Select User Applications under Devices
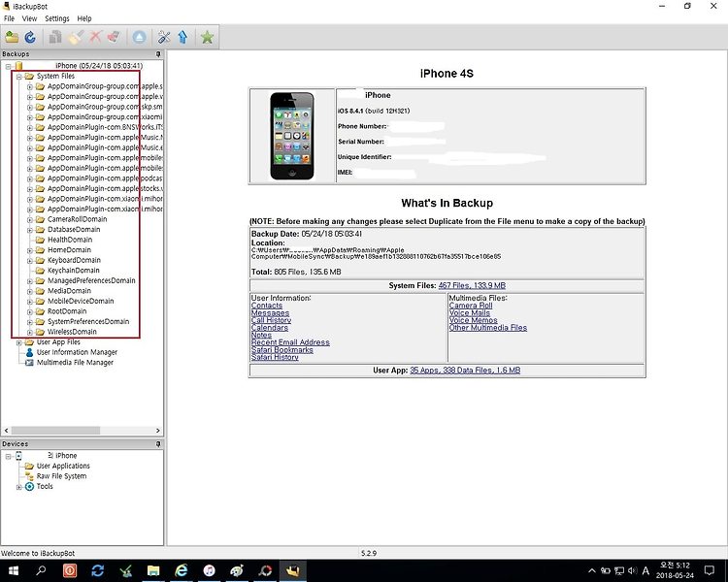 [x=63, y=466]
